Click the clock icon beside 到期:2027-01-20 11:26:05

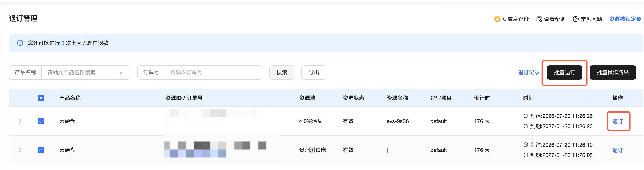526,155
